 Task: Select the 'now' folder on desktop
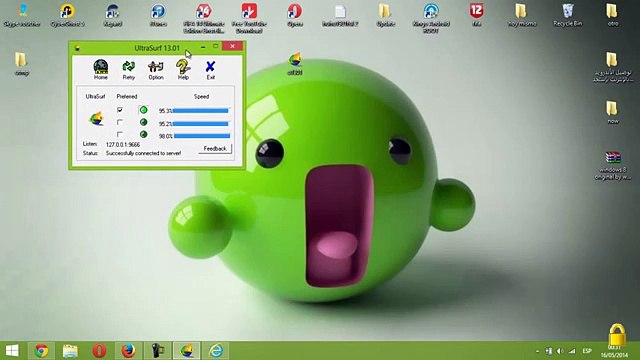click(612, 112)
